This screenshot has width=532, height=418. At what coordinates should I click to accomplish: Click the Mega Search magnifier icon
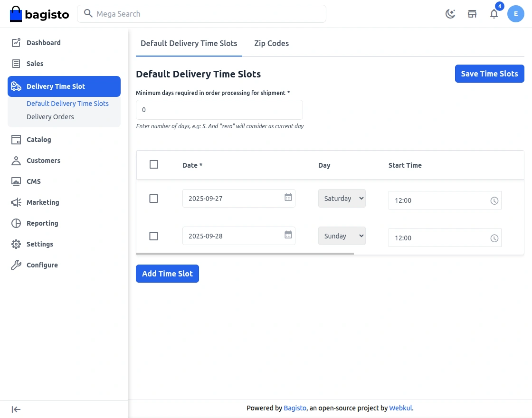pos(88,14)
